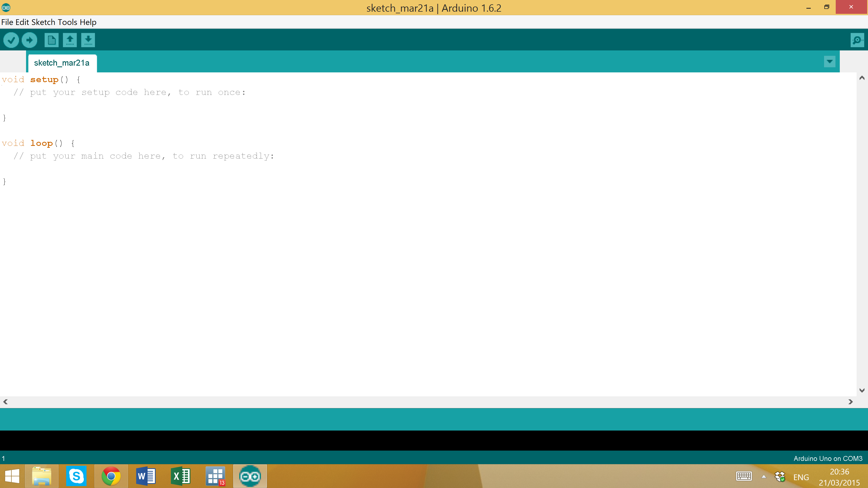Create a new sketch with New icon
Viewport: 868px width, 488px height.
point(52,40)
